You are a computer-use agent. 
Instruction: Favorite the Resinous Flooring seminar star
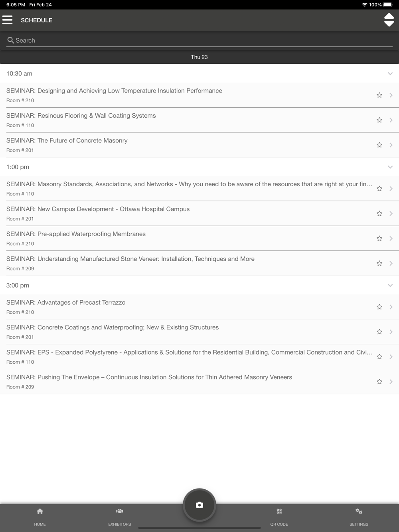pos(379,120)
